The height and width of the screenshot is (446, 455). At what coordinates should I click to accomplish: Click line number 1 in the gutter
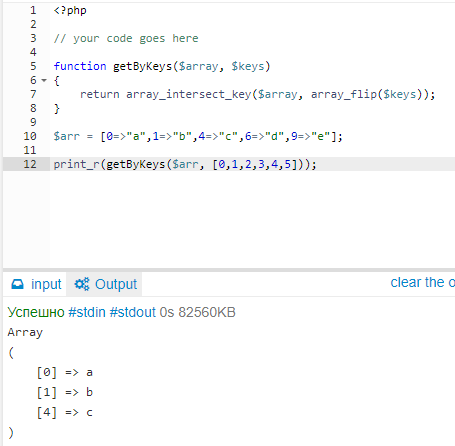(33, 10)
